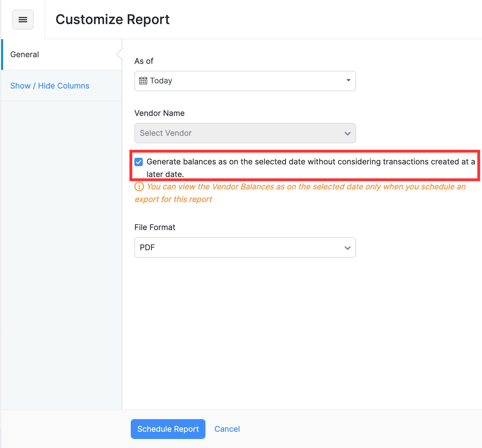Click the chevron in Select Vendor field
The width and height of the screenshot is (482, 448).
click(347, 133)
